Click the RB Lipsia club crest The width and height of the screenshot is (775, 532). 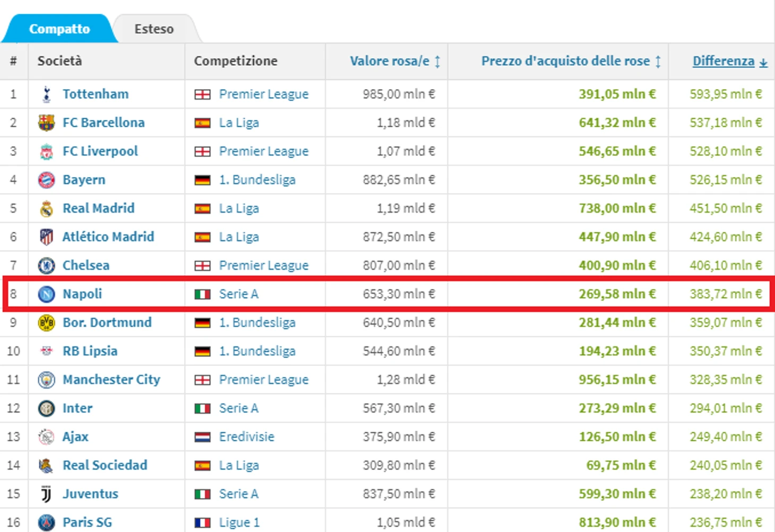[x=47, y=351]
